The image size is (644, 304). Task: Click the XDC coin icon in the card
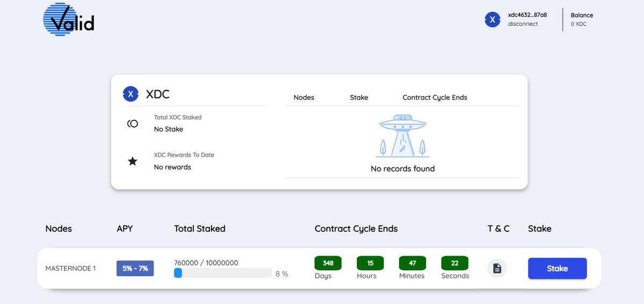point(130,94)
